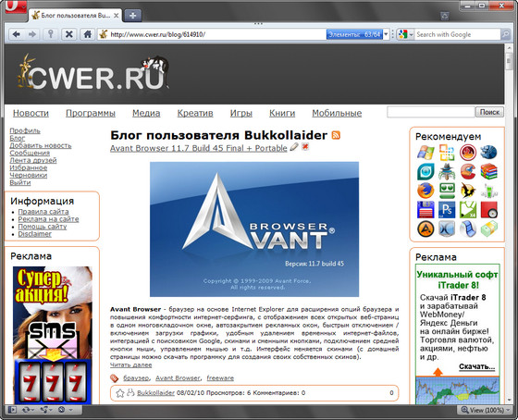Viewport: 518px width, 420px height.
Task: Stop loading the page
Action: tap(68, 34)
